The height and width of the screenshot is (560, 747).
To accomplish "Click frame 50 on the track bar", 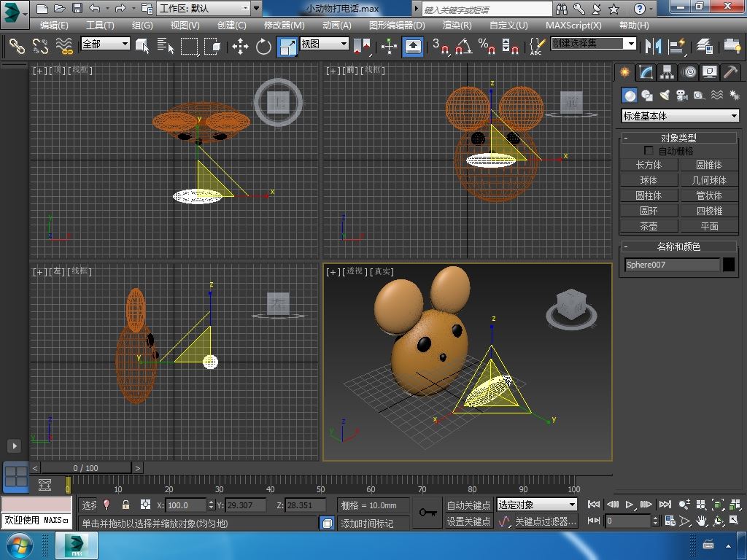I will 321,484.
